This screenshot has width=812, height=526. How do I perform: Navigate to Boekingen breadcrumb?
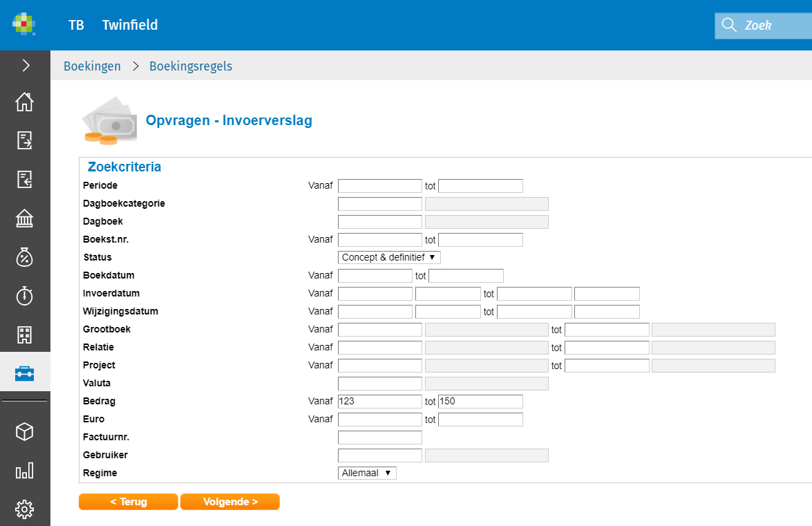point(92,66)
